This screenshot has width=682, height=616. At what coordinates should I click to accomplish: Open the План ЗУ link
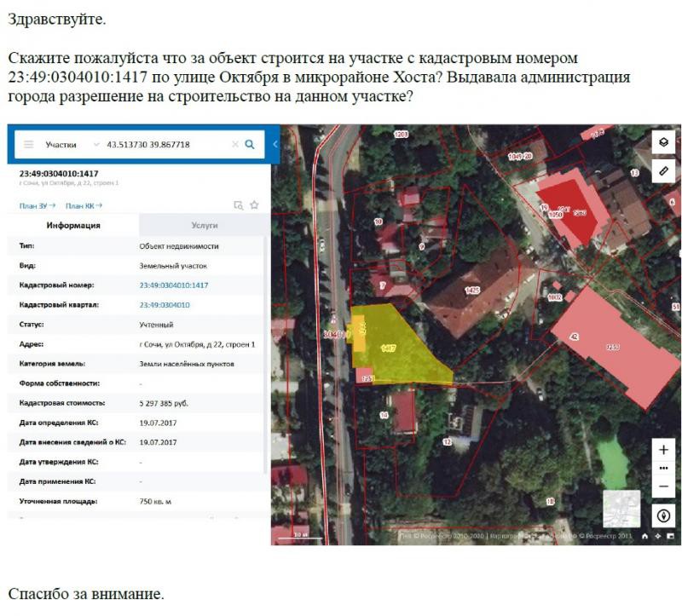(37, 205)
